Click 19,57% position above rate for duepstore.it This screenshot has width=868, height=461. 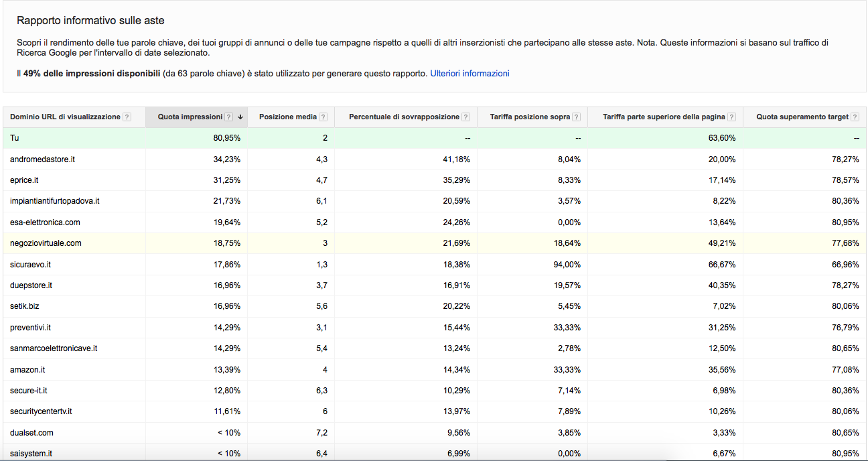[567, 285]
